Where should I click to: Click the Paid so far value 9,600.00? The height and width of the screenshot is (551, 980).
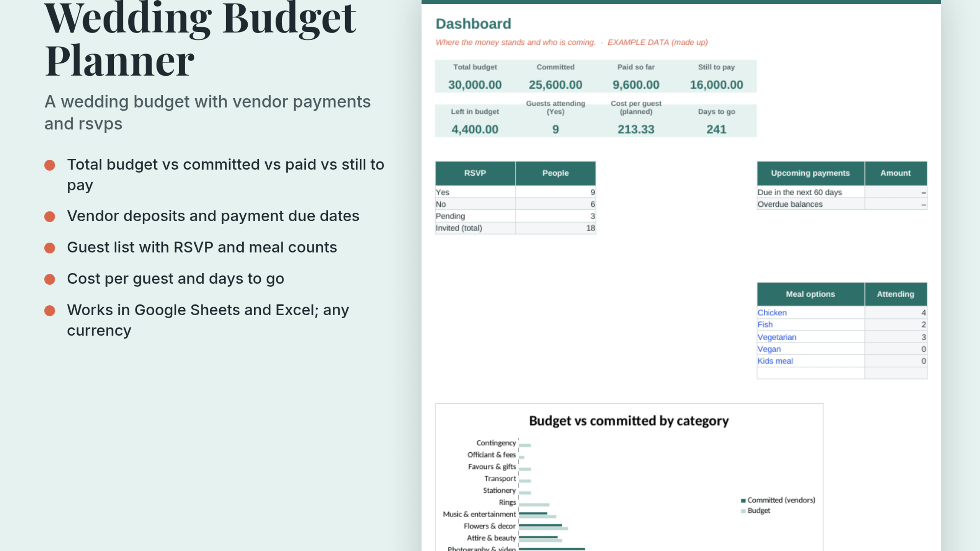point(636,85)
